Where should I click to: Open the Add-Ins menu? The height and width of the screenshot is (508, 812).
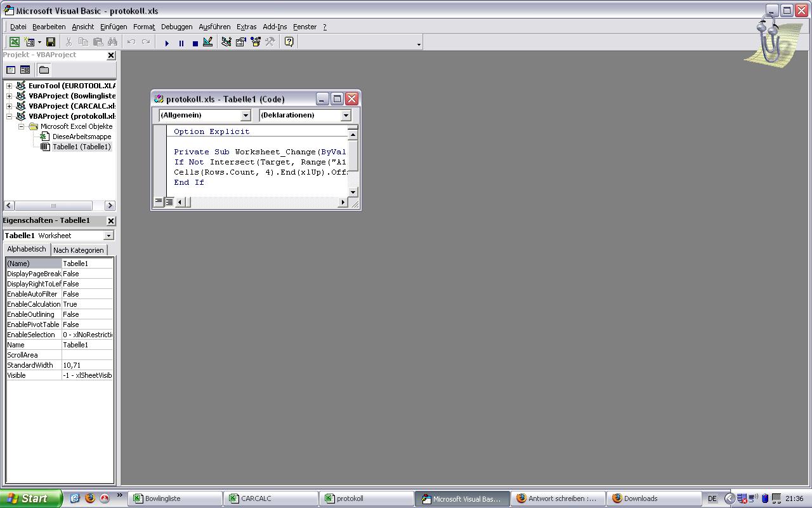275,27
